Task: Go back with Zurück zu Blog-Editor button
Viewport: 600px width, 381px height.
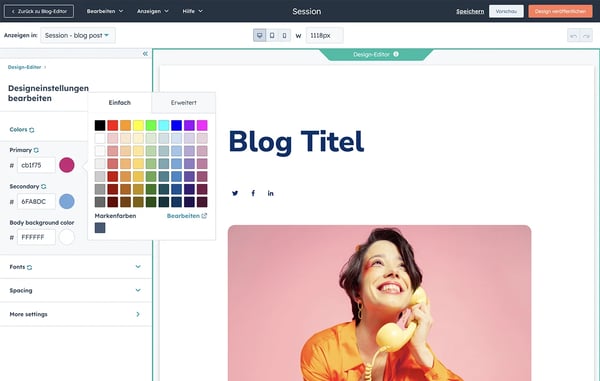Action: click(39, 11)
